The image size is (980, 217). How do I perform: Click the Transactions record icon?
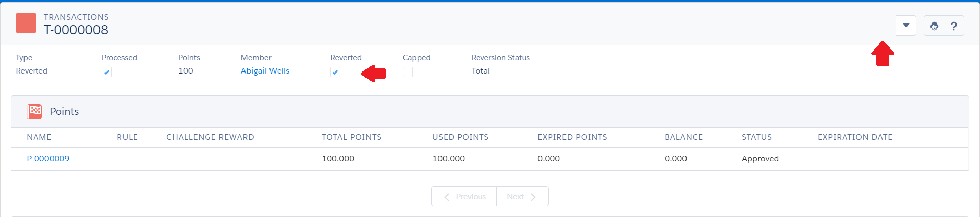click(26, 23)
